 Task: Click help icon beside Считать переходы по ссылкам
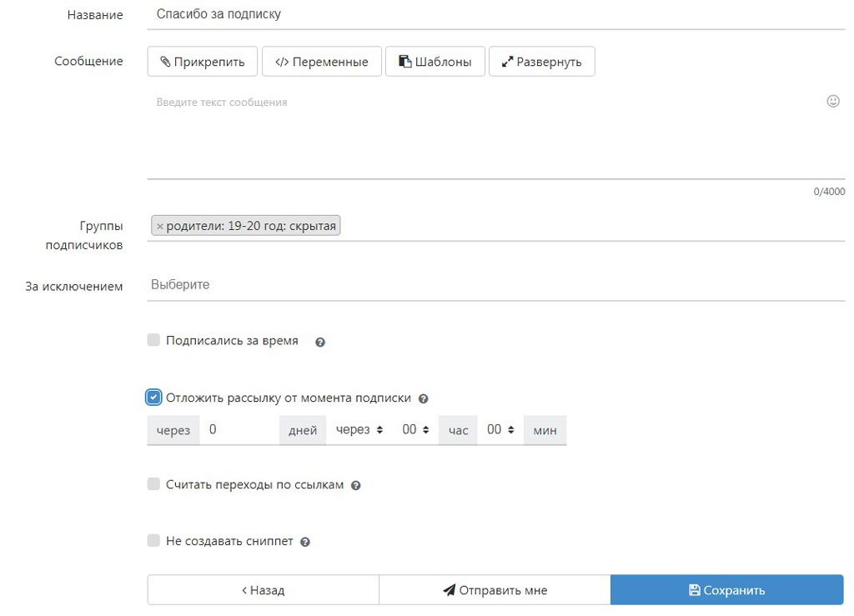356,485
